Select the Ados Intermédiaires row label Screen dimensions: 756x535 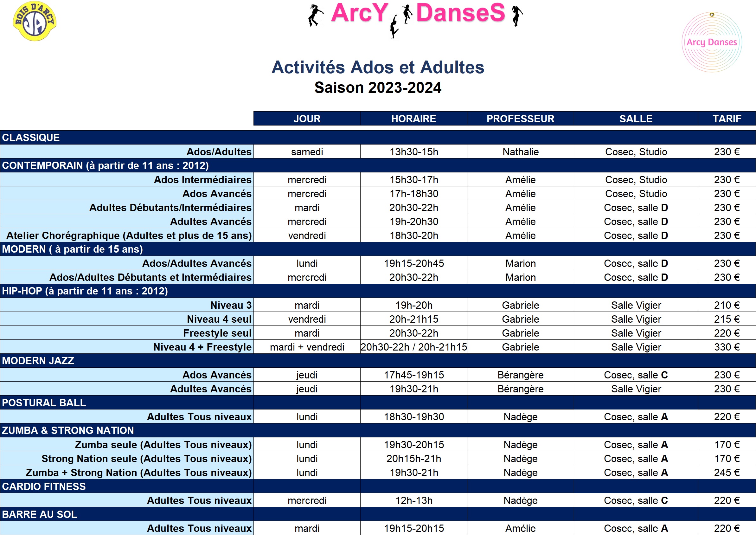point(127,179)
